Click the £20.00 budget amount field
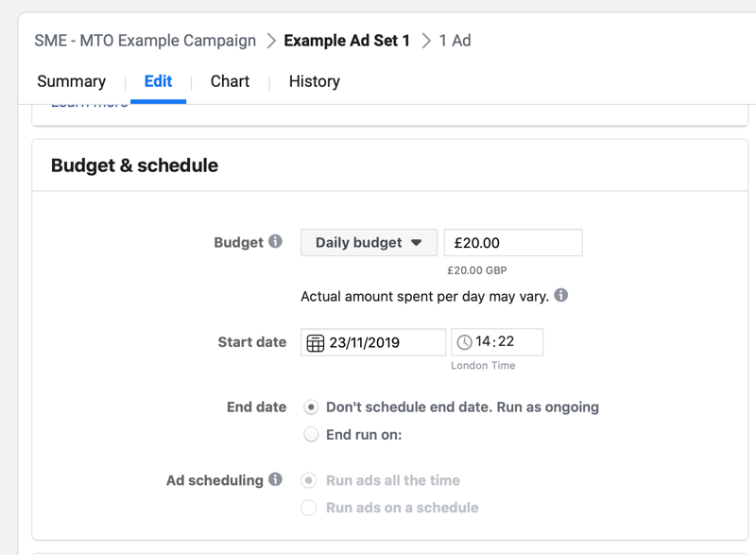Image resolution: width=756 pixels, height=555 pixels. coord(512,243)
